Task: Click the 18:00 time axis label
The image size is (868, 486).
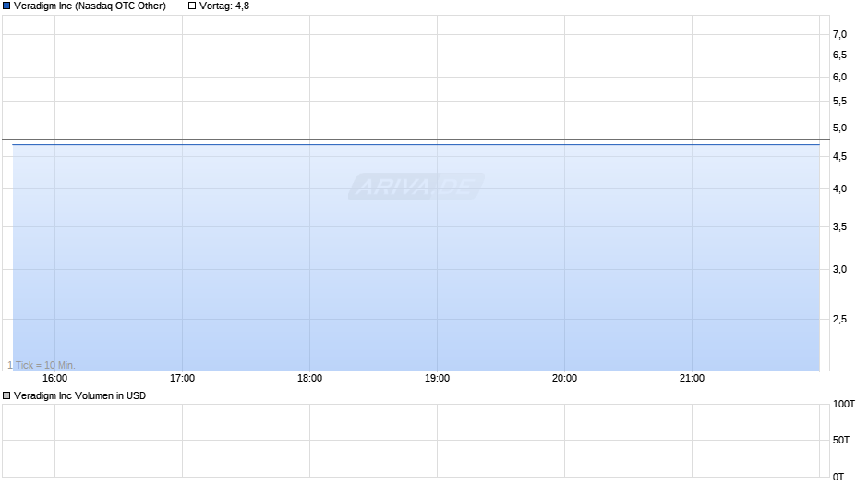Action: point(309,379)
